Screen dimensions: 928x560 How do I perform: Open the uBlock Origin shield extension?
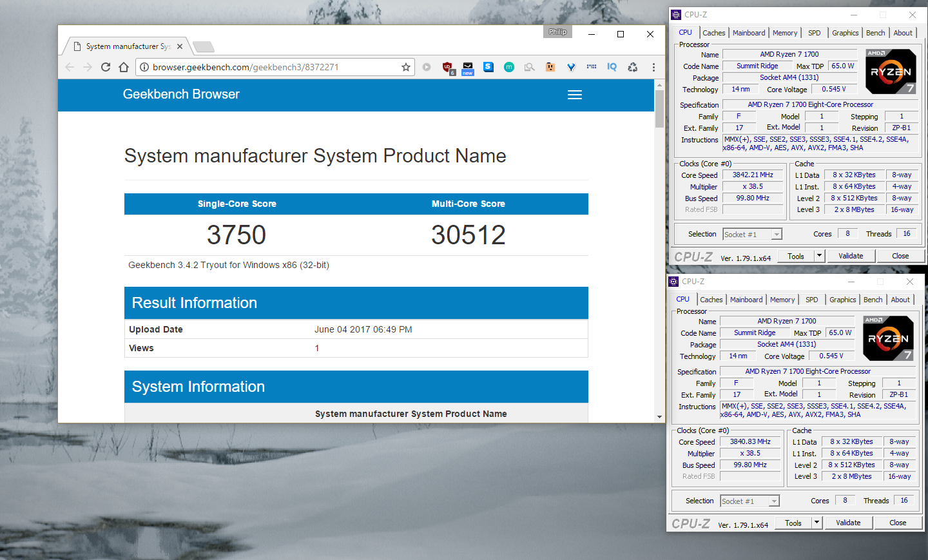pos(448,68)
